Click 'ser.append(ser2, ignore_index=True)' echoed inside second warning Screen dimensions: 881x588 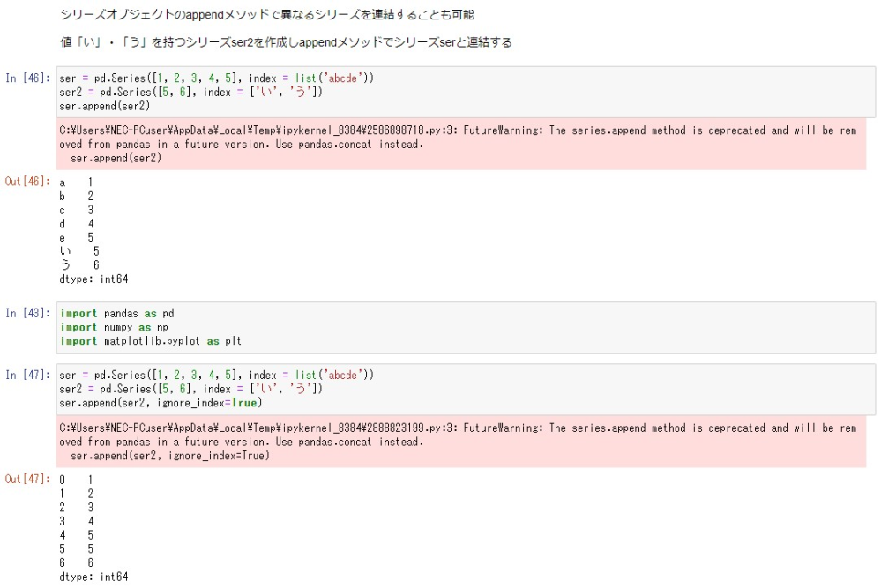click(x=170, y=456)
